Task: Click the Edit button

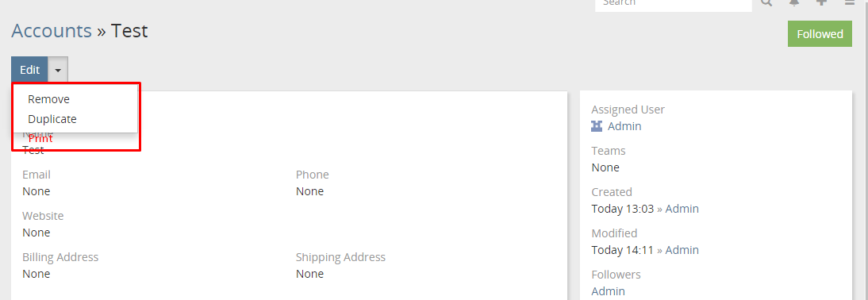Action: click(x=30, y=71)
